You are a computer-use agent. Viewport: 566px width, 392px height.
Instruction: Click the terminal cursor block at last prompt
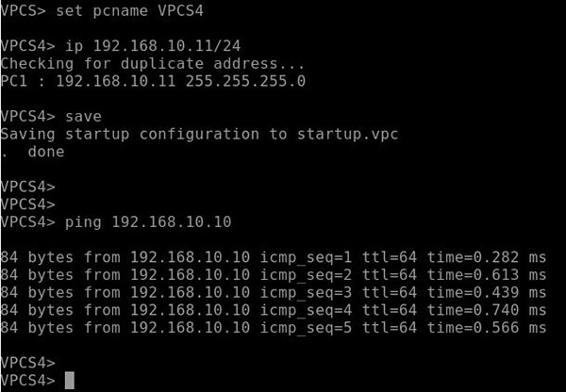[69, 380]
